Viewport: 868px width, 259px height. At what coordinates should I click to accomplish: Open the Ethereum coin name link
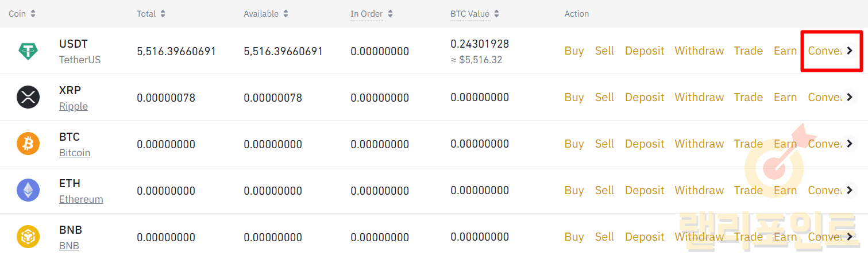tap(81, 199)
